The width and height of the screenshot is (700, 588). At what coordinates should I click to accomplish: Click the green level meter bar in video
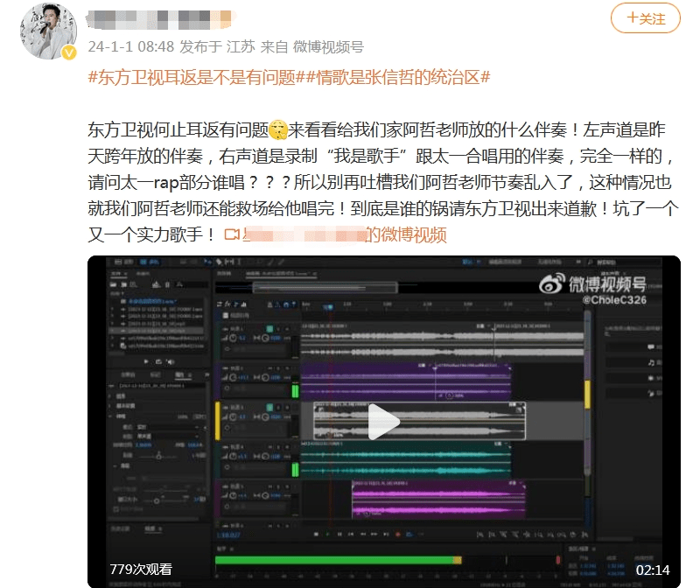[334, 560]
